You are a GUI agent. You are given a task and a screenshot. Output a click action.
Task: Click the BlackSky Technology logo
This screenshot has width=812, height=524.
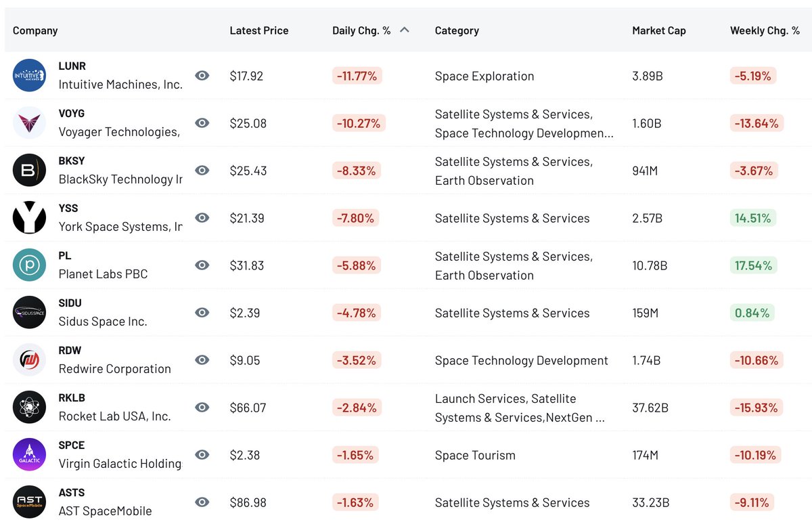tap(29, 170)
